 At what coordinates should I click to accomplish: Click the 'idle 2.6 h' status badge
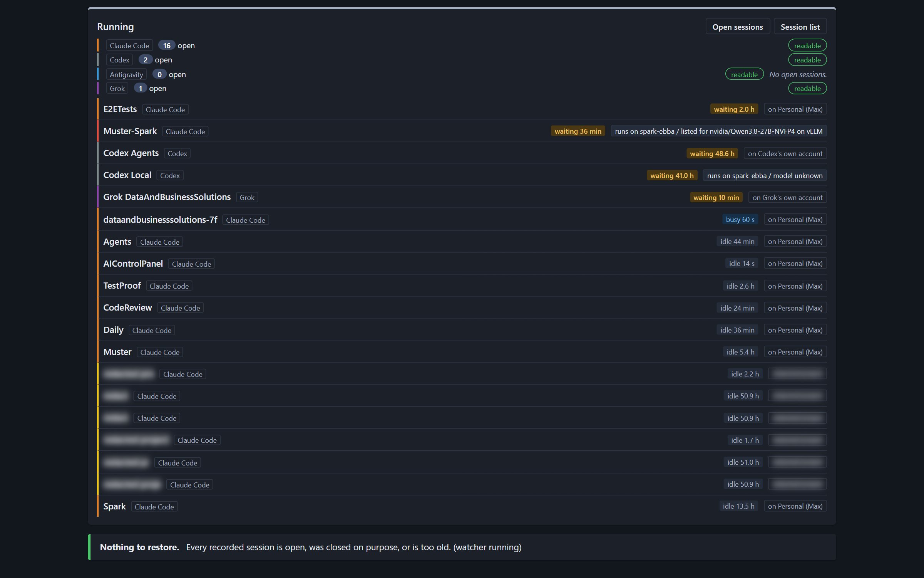740,286
